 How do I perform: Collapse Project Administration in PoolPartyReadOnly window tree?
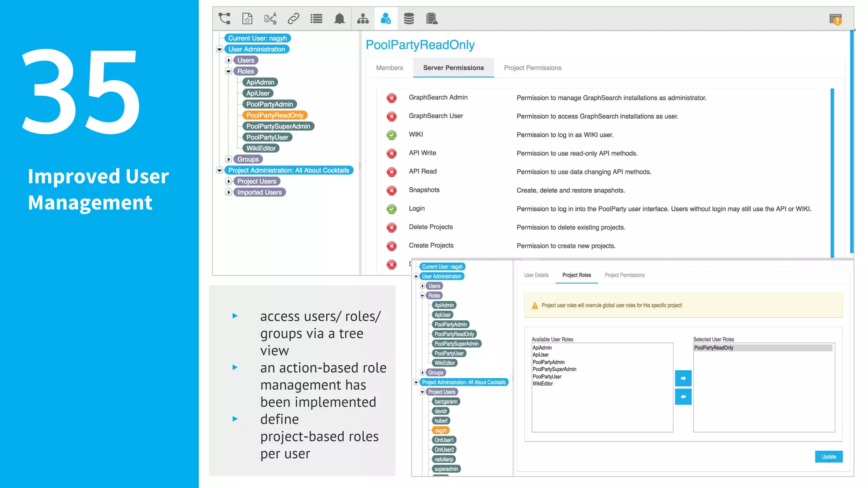pos(220,170)
